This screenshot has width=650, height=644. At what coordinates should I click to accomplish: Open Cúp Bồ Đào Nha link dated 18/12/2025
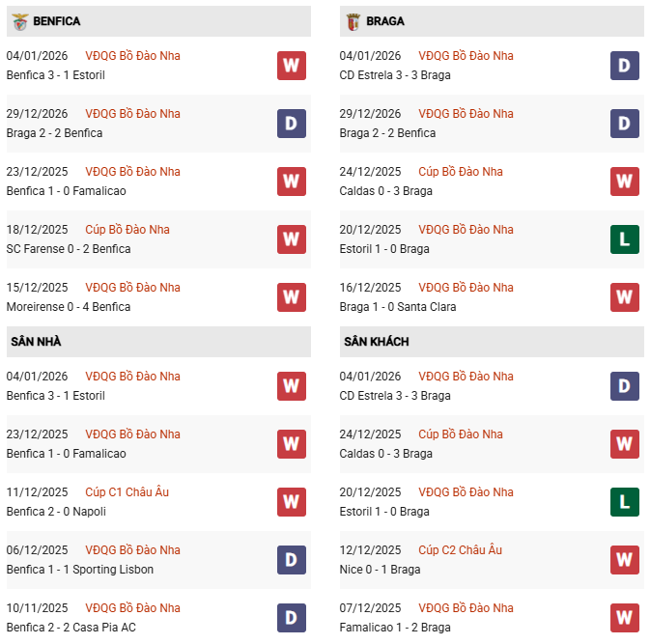[127, 230]
